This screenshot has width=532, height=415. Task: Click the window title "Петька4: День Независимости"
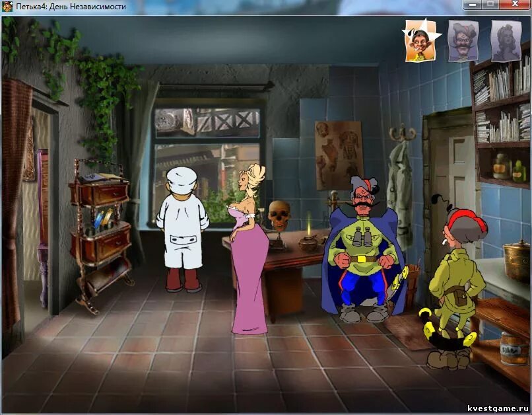(x=71, y=7)
